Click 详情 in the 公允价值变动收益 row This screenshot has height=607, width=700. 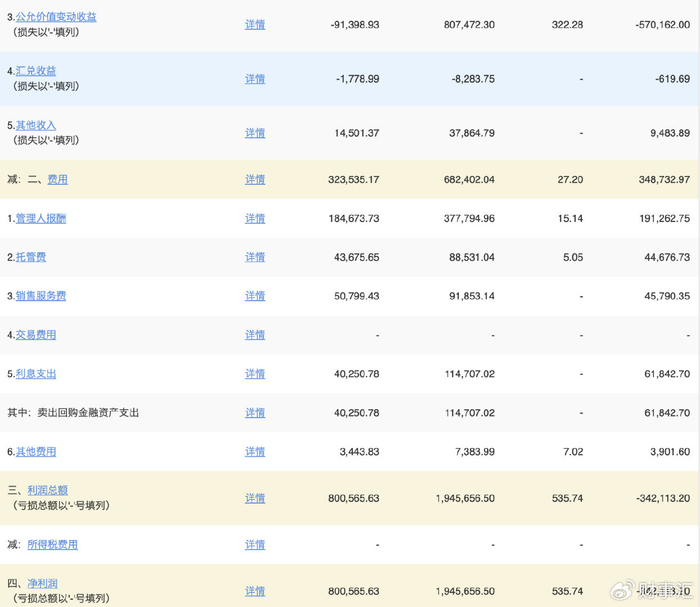tap(255, 24)
